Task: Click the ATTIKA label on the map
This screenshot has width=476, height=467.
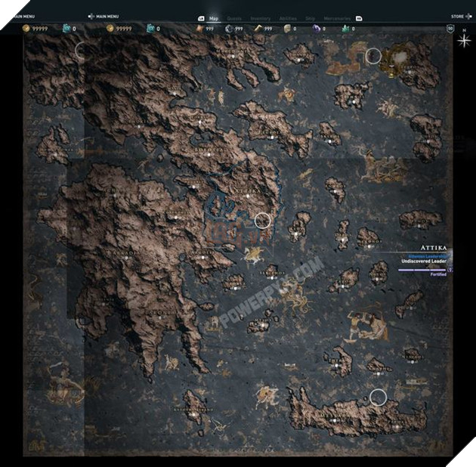Action: tap(248, 191)
